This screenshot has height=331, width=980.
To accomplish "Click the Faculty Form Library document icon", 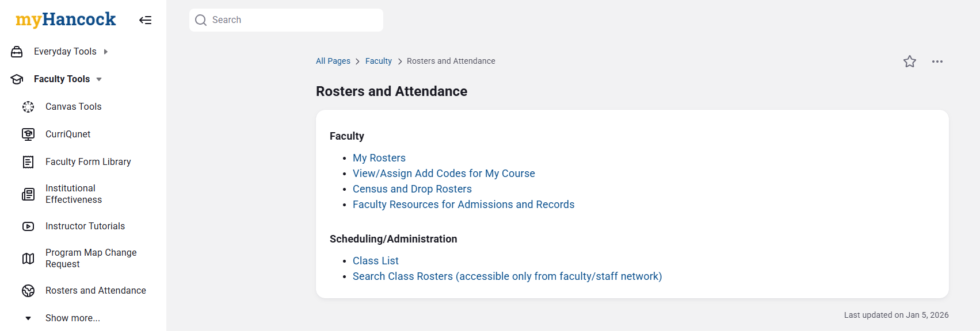I will pyautogui.click(x=28, y=162).
